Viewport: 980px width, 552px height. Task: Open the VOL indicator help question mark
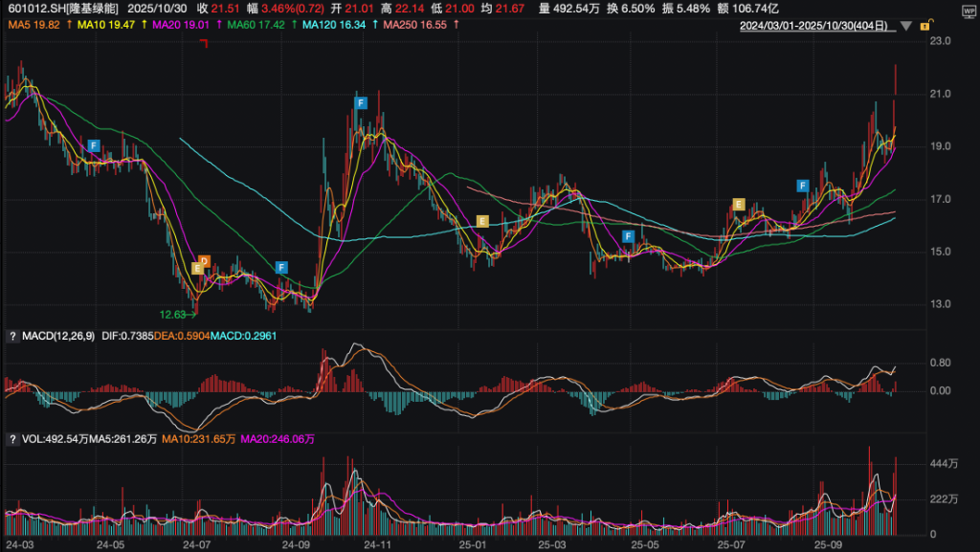pos(11,440)
